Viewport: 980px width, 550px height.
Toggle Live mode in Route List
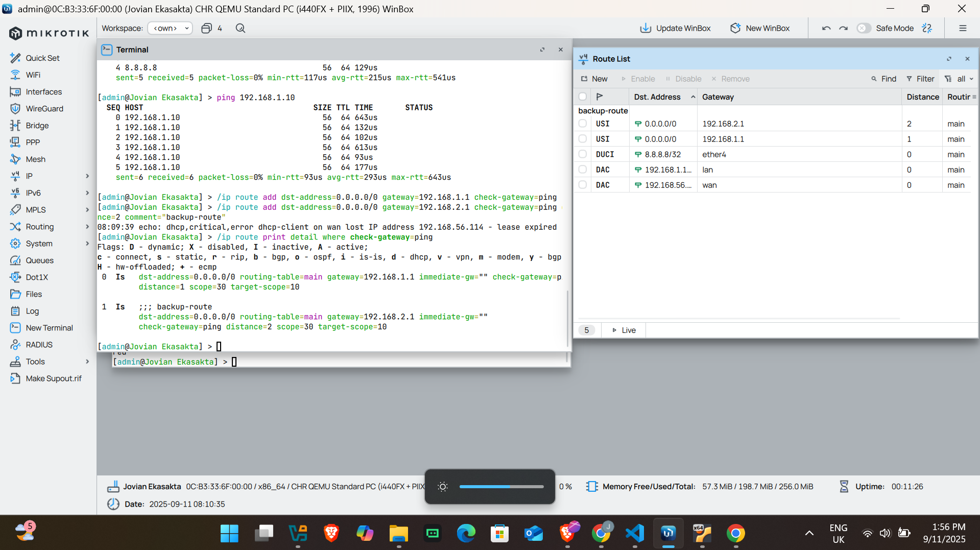pyautogui.click(x=624, y=330)
